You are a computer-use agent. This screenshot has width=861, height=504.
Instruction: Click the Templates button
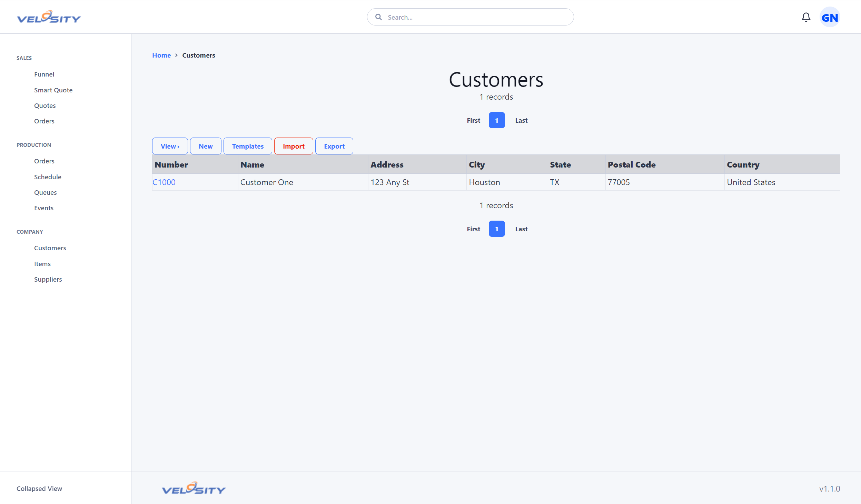[247, 146]
